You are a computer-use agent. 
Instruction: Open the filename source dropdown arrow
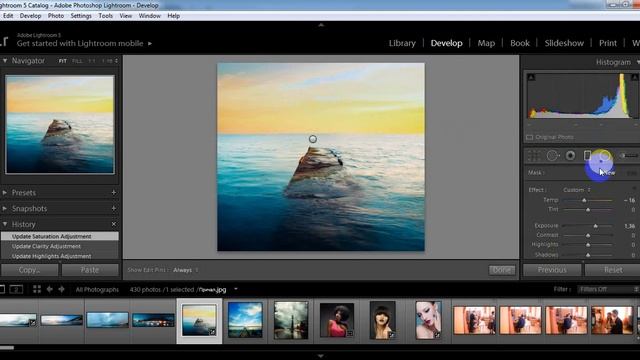(236, 289)
